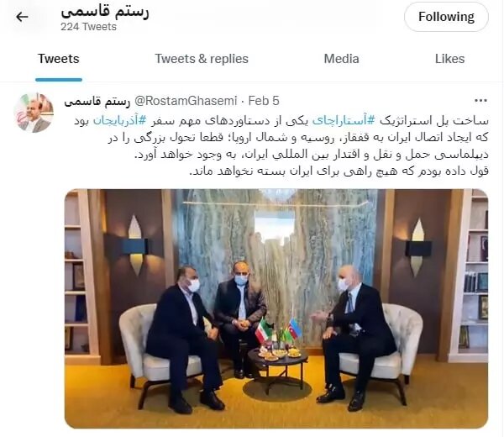
Task: Click the 224 Tweets count label
Action: 88,27
